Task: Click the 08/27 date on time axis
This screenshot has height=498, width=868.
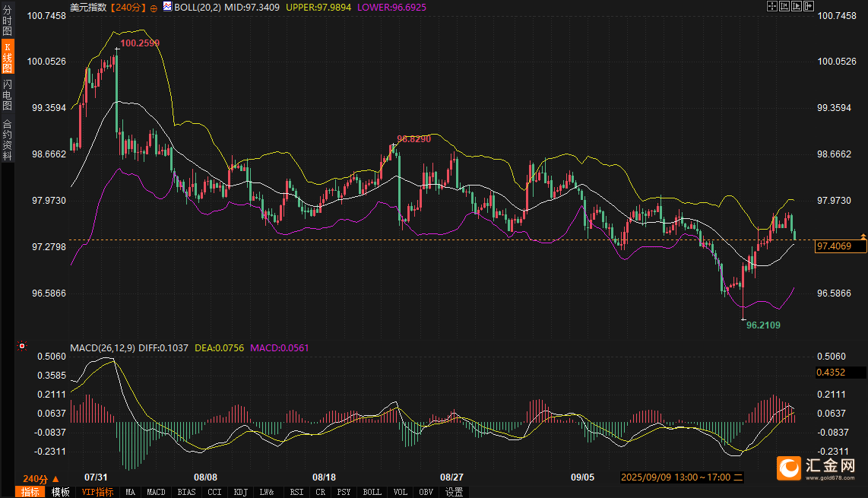Action: 451,477
